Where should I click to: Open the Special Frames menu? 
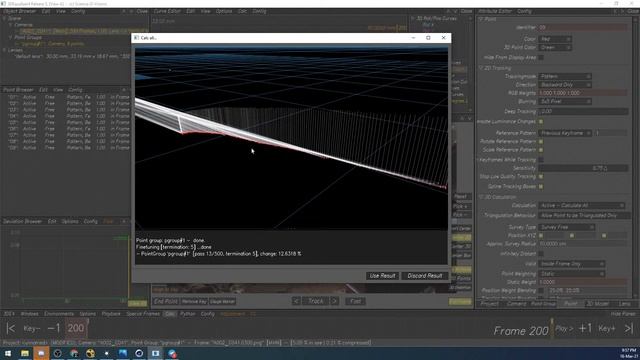click(143, 314)
